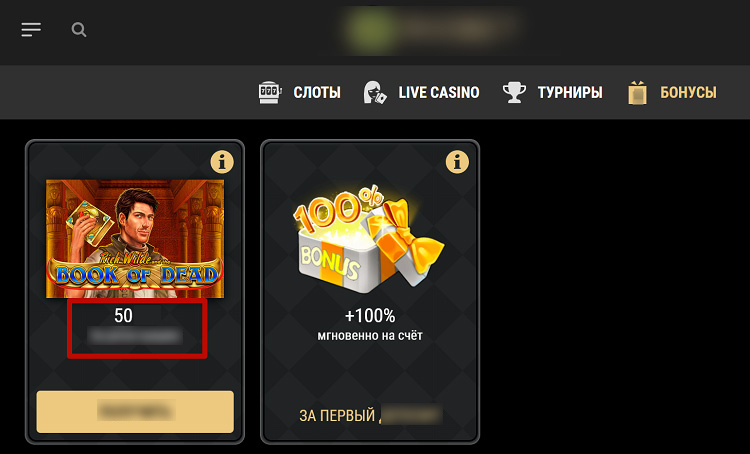
Task: Click the trophy tournaments icon
Action: pyautogui.click(x=514, y=92)
